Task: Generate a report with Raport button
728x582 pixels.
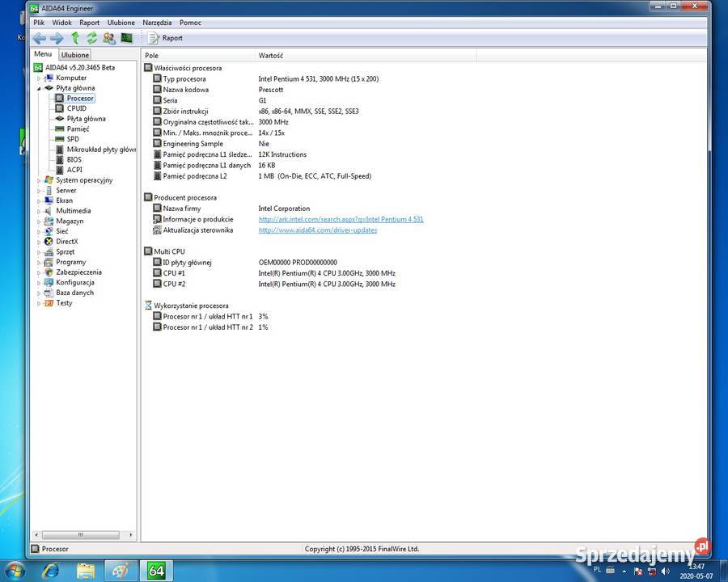Action: click(165, 38)
